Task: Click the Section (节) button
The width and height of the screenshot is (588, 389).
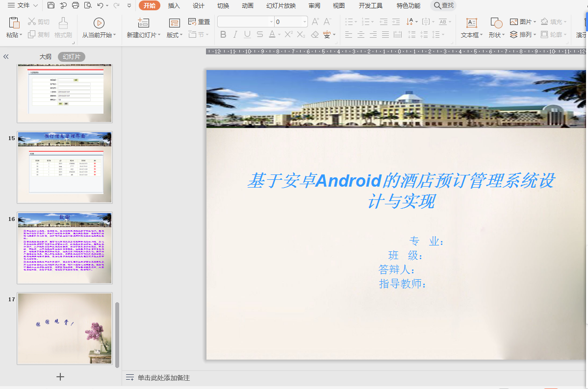Action: click(199, 34)
